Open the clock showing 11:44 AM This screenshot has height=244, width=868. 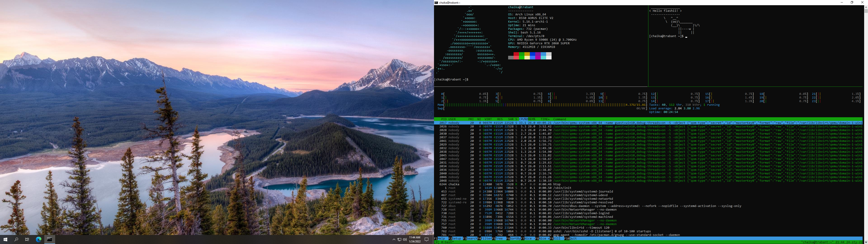[415, 240]
